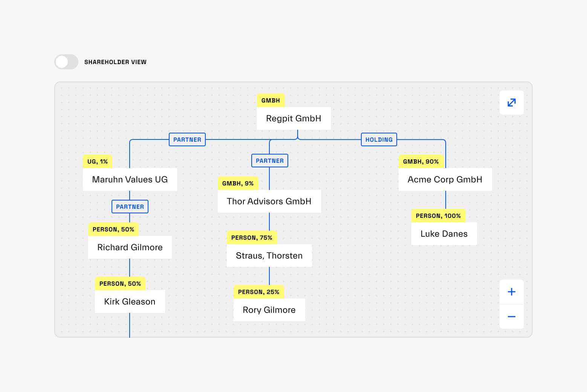This screenshot has width=587, height=392.
Task: Click the Straus, Thorsten node
Action: tap(269, 256)
